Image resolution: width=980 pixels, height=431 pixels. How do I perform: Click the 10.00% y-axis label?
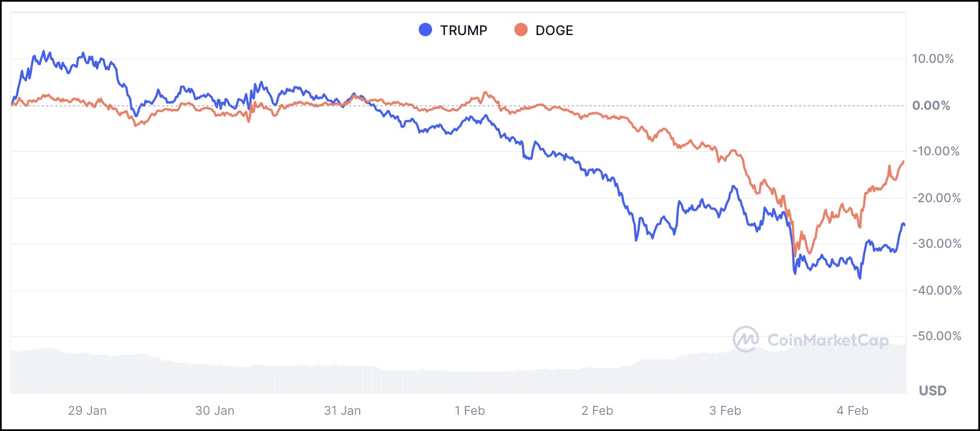tap(933, 59)
